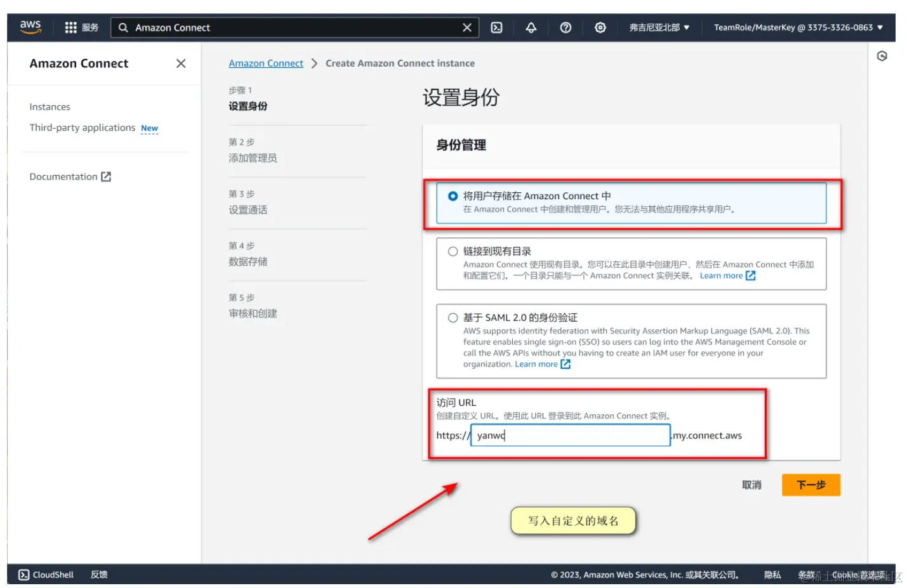Go to step 2 添加管理员
The image size is (907, 588).
pos(253,158)
